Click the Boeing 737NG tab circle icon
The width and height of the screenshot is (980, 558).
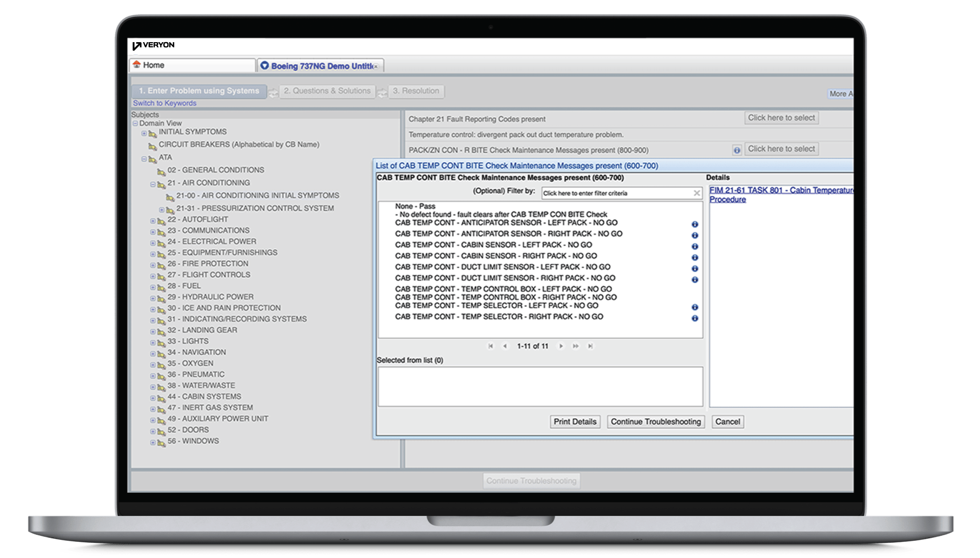(x=265, y=66)
